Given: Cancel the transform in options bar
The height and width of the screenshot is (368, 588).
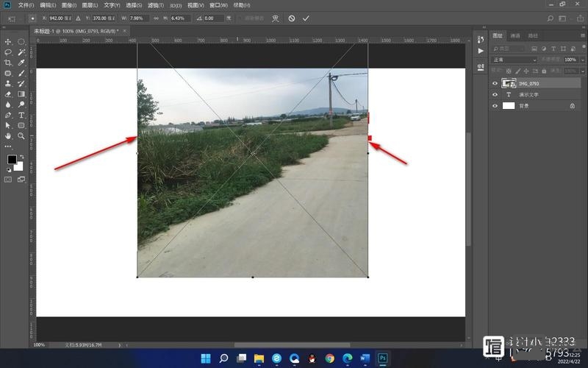Looking at the screenshot, I should coord(292,18).
